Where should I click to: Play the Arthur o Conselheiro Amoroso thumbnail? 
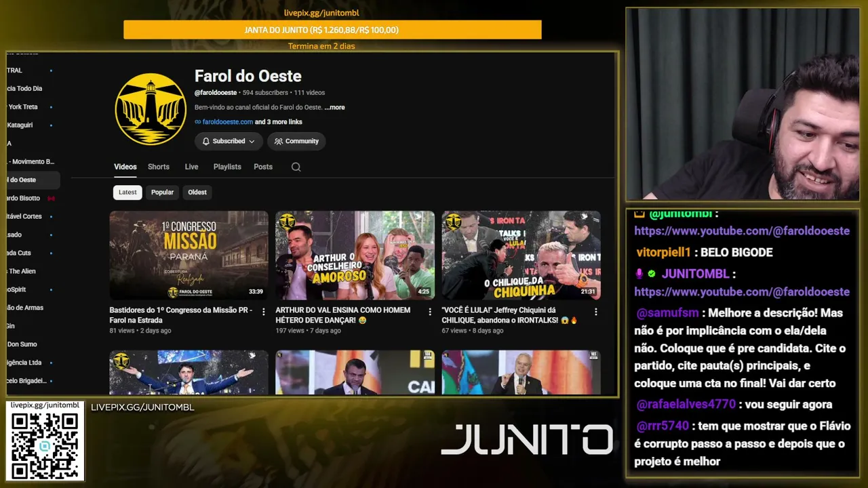[x=355, y=256]
